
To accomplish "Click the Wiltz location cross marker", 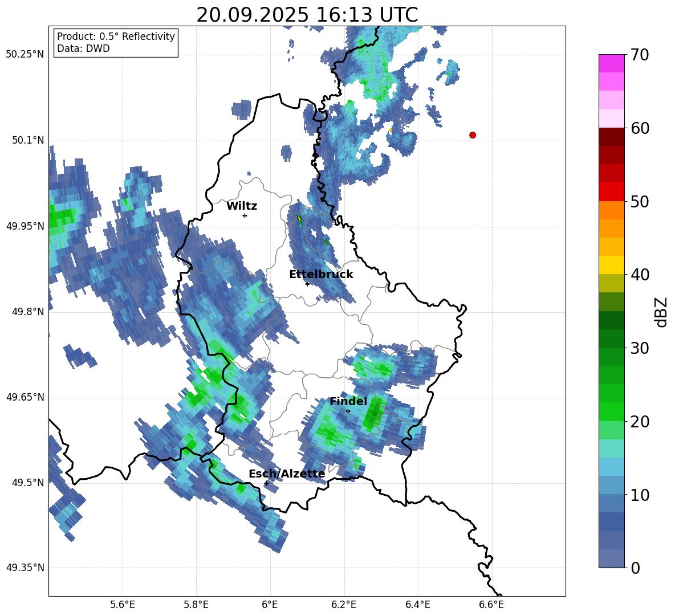I will pyautogui.click(x=245, y=215).
